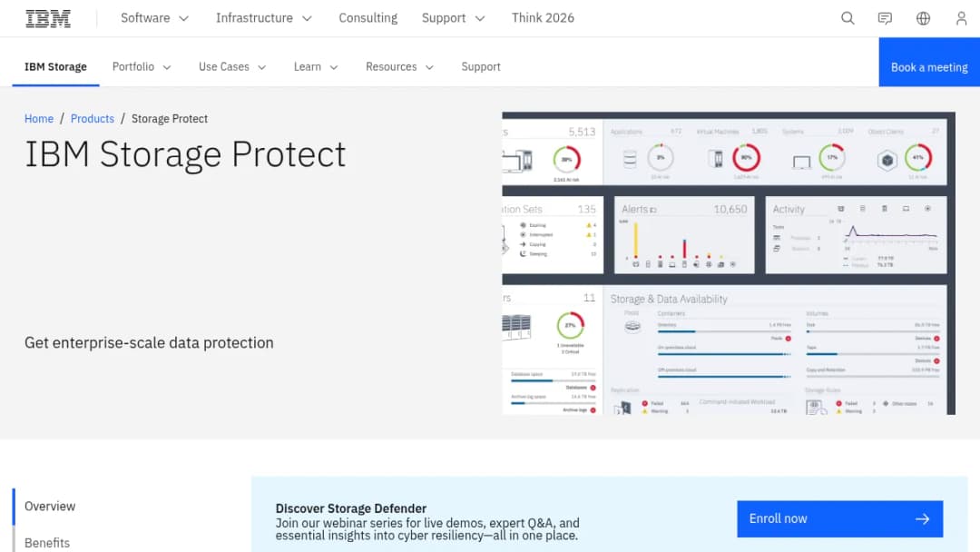Expand the Infrastructure menu chevron

307,19
